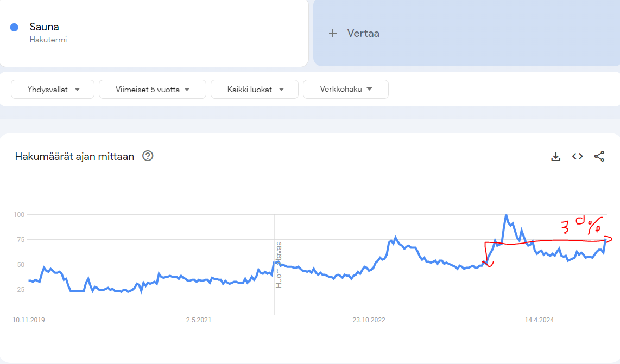
Task: Click the Huomioitavaa note marker on chart
Action: point(279,264)
